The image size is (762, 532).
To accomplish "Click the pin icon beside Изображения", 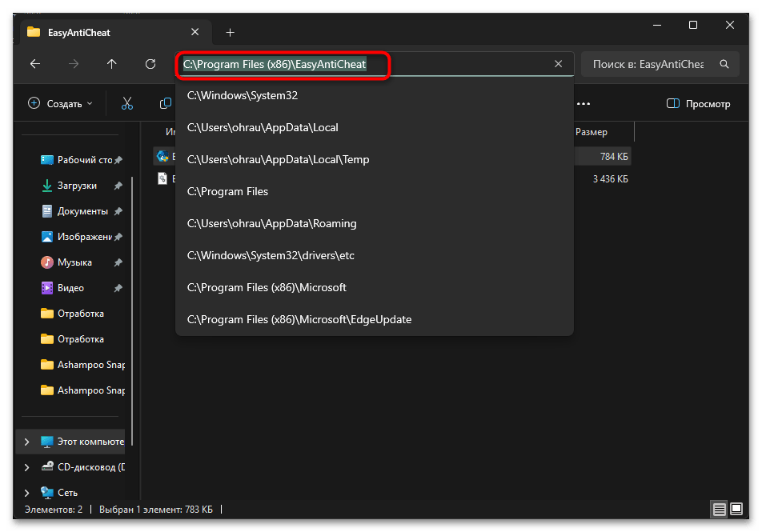I will 118,237.
